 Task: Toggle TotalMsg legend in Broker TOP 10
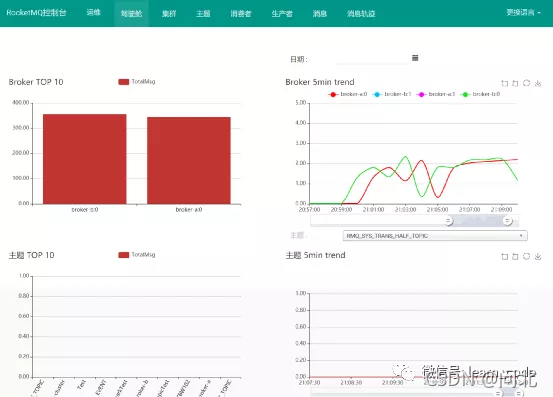tap(137, 81)
